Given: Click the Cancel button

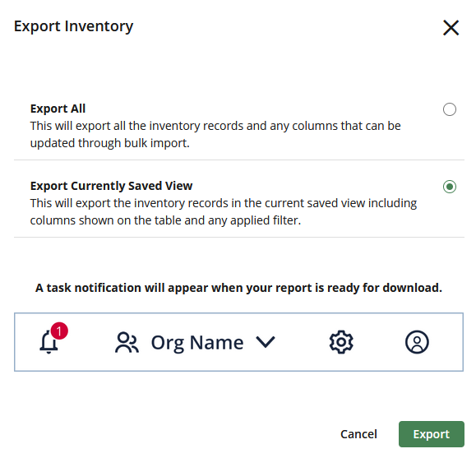Looking at the screenshot, I should (358, 434).
